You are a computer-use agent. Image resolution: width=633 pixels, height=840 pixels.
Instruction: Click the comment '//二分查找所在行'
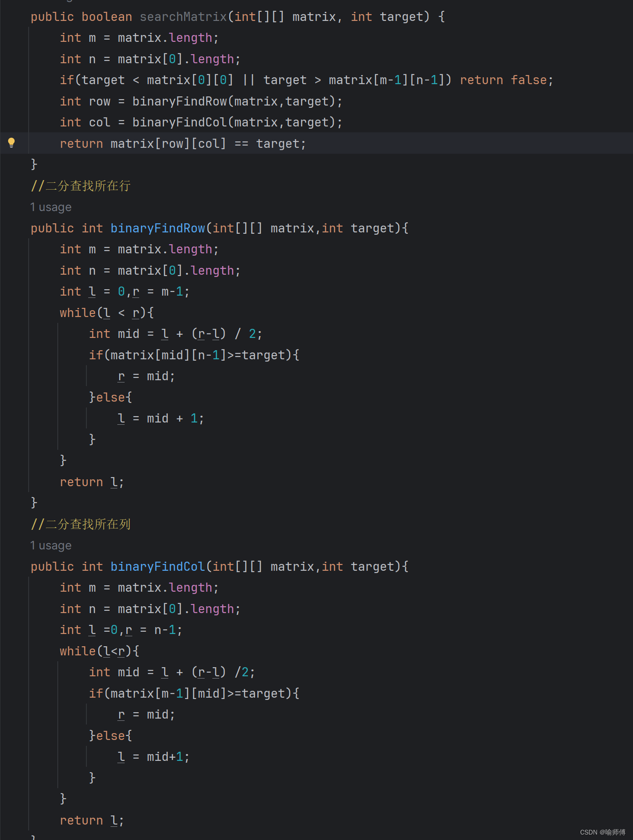point(81,186)
